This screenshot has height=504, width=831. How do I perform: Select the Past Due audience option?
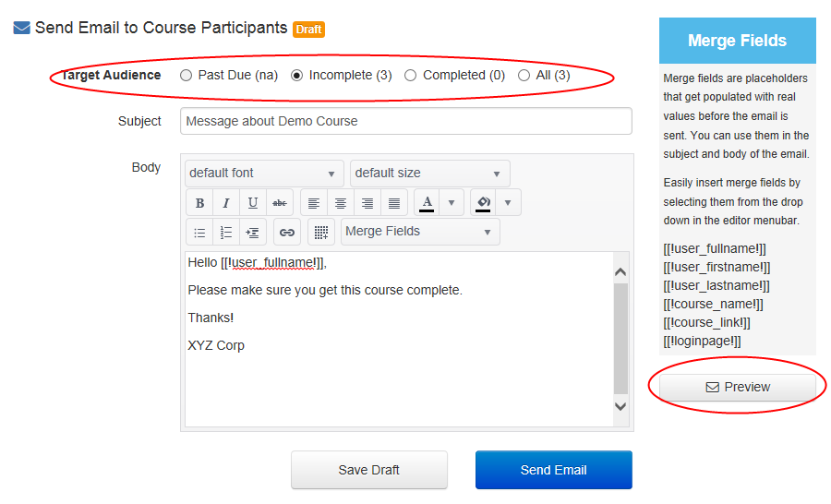point(187,76)
